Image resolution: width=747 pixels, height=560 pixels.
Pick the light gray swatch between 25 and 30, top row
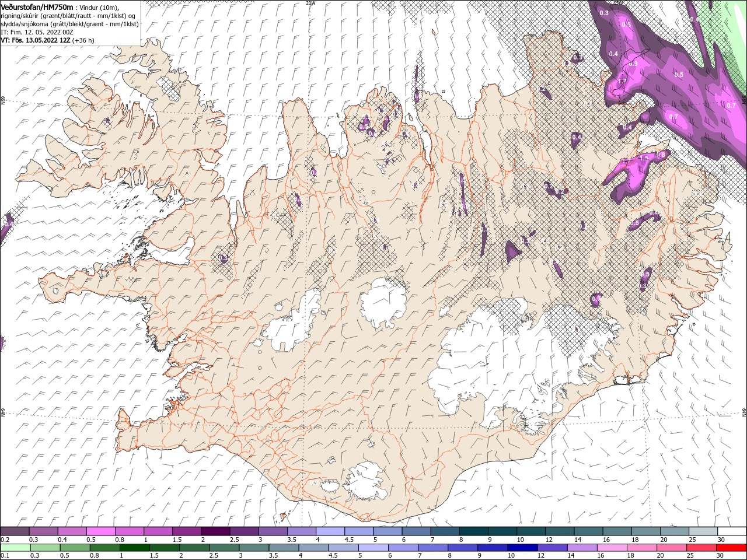click(x=703, y=531)
